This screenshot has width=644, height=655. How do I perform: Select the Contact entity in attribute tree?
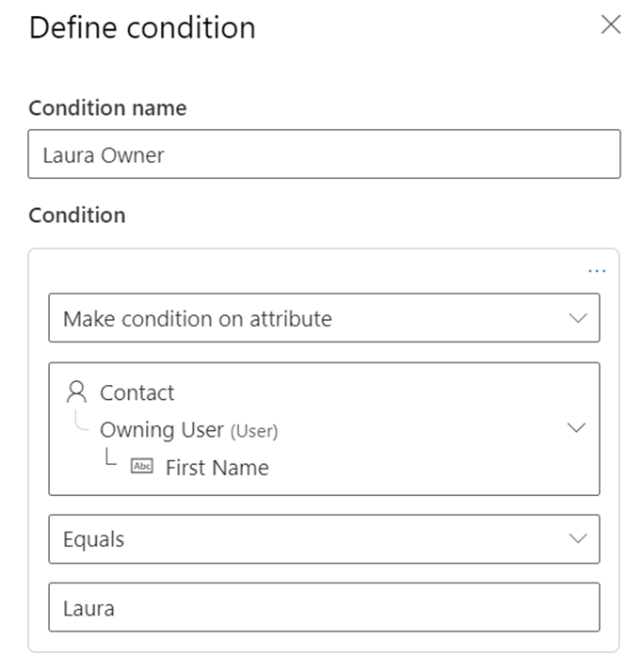coord(137,392)
